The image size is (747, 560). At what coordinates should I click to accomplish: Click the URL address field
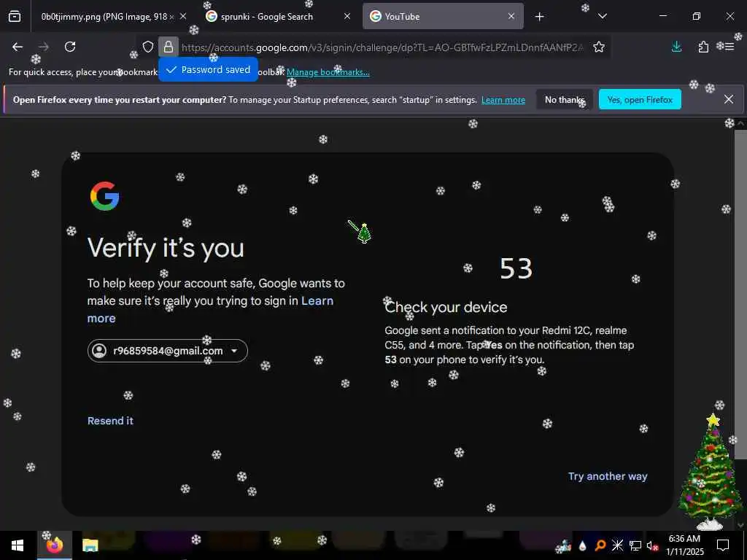382,47
